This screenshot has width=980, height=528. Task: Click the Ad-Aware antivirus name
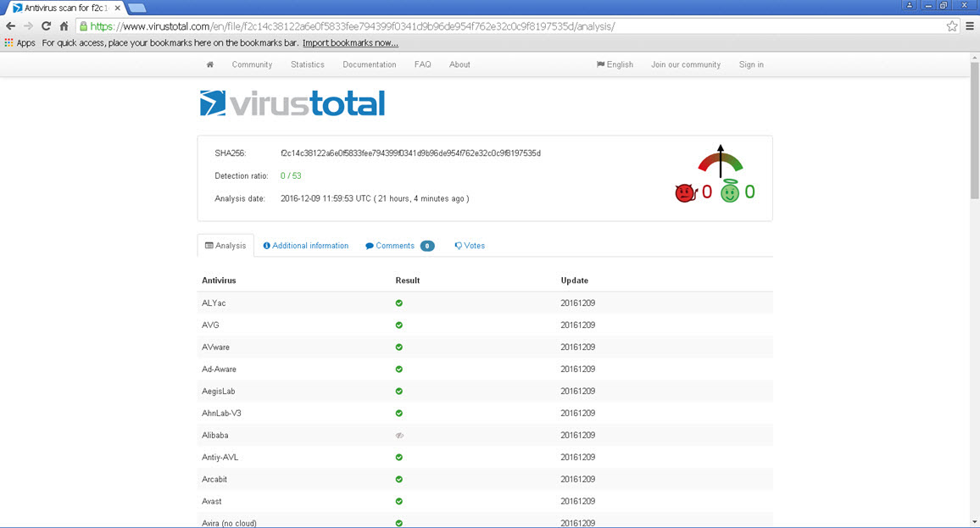click(x=219, y=370)
